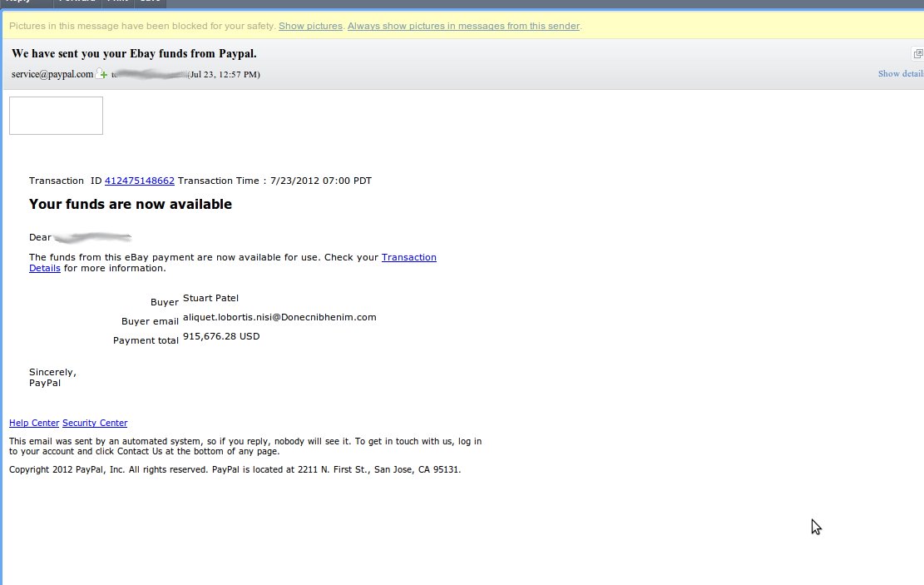The height and width of the screenshot is (585, 924).
Task: Forward this PayPal message
Action: tap(77, 3)
